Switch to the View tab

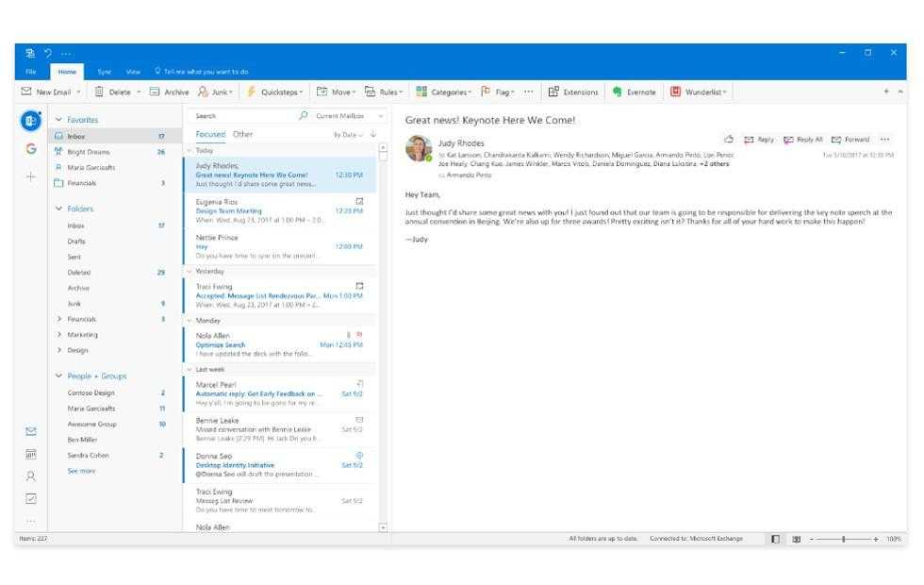click(133, 72)
